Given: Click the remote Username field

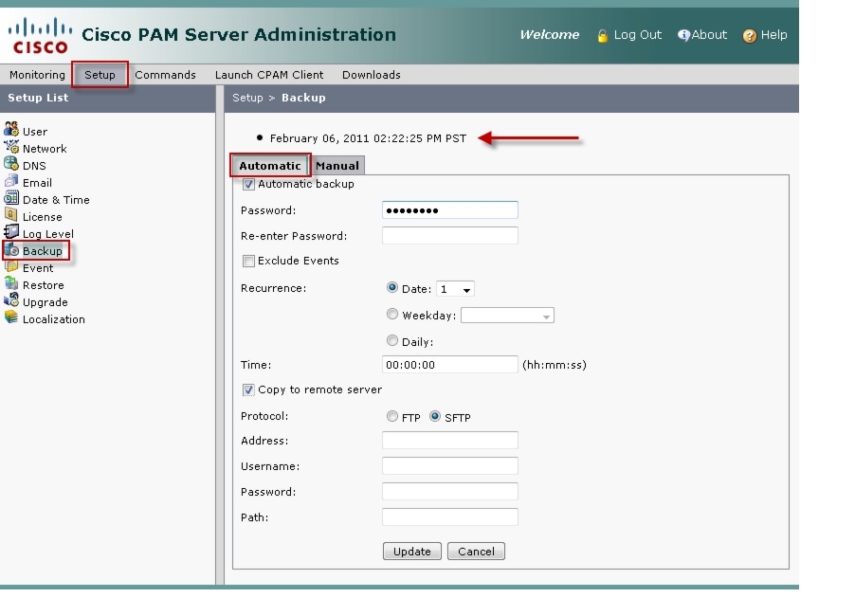Looking at the screenshot, I should tap(450, 465).
